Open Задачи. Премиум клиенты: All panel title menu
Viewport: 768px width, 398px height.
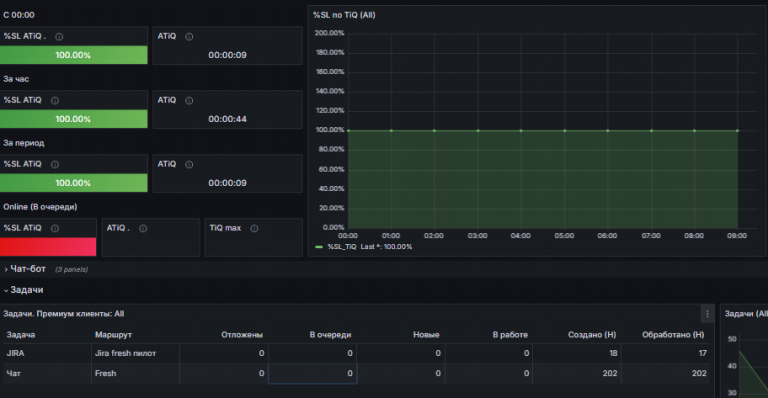pyautogui.click(x=64, y=314)
